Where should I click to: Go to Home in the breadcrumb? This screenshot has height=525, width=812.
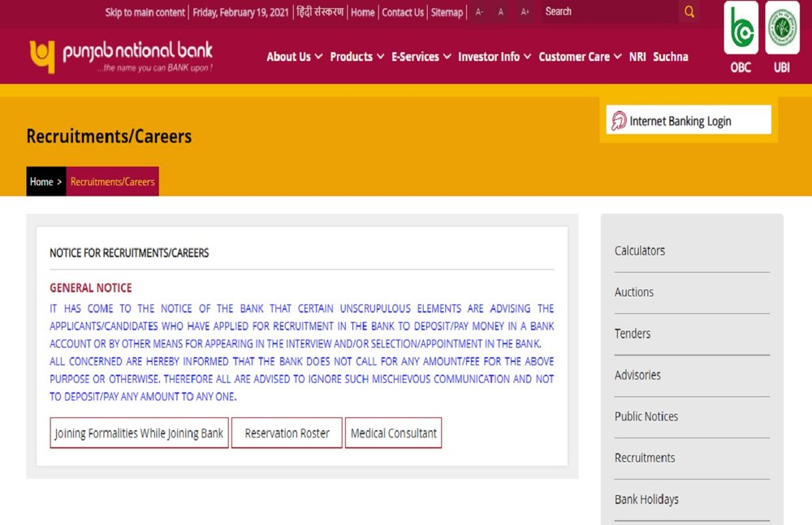41,182
